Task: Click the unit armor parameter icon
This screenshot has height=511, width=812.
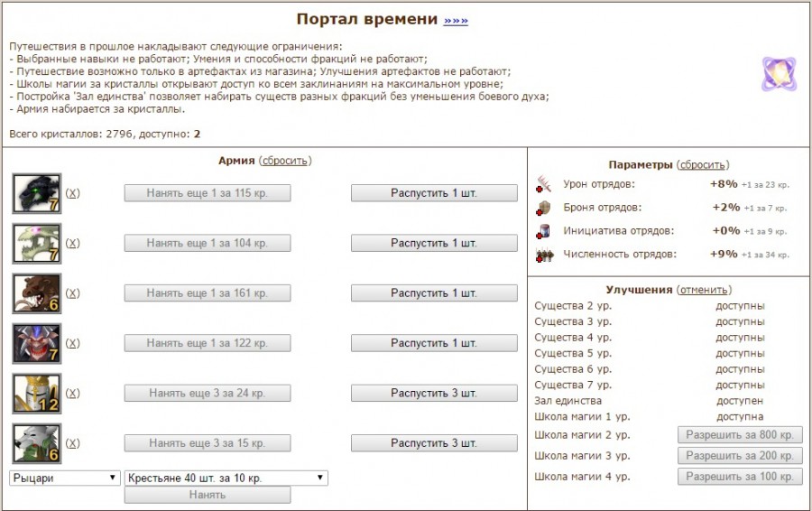Action: (x=544, y=208)
